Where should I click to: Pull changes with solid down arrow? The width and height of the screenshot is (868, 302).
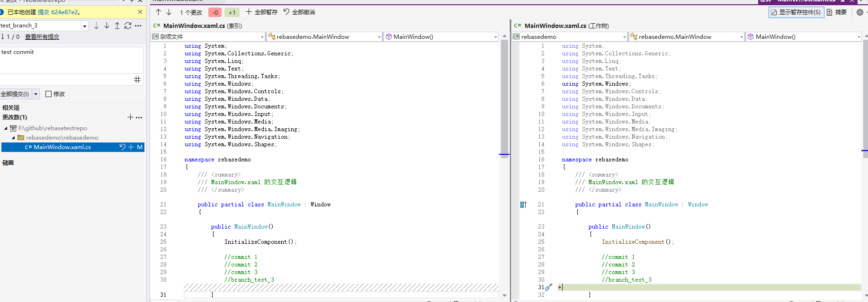(107, 26)
